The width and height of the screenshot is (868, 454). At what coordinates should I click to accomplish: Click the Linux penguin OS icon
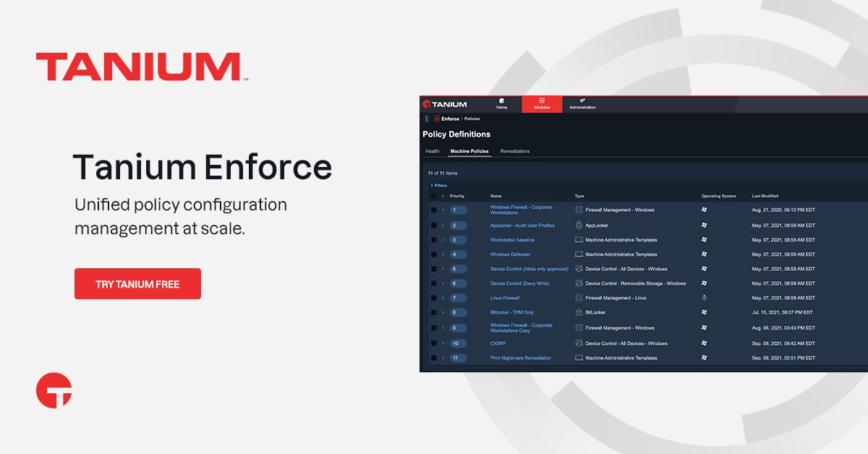(x=704, y=297)
